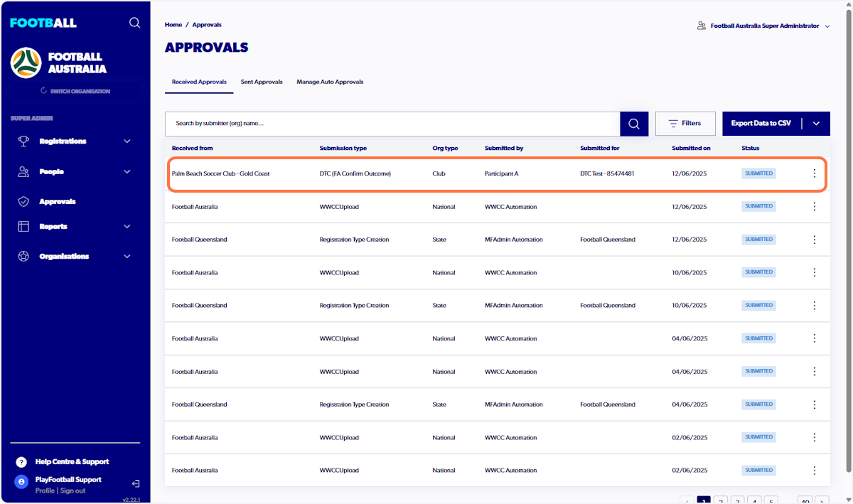Screen dimensions: 853x504
Task: Click the Filters button
Action: point(685,124)
